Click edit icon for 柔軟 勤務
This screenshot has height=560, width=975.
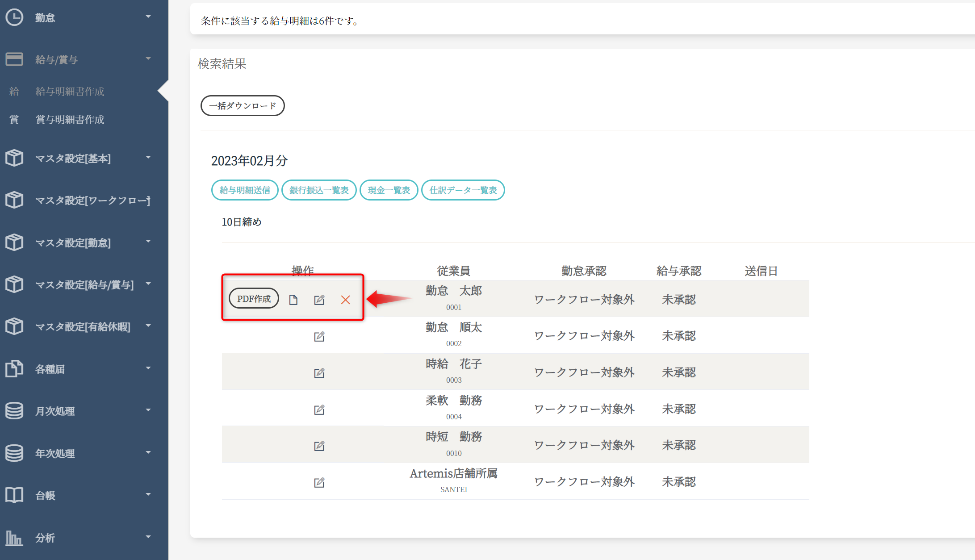tap(319, 410)
